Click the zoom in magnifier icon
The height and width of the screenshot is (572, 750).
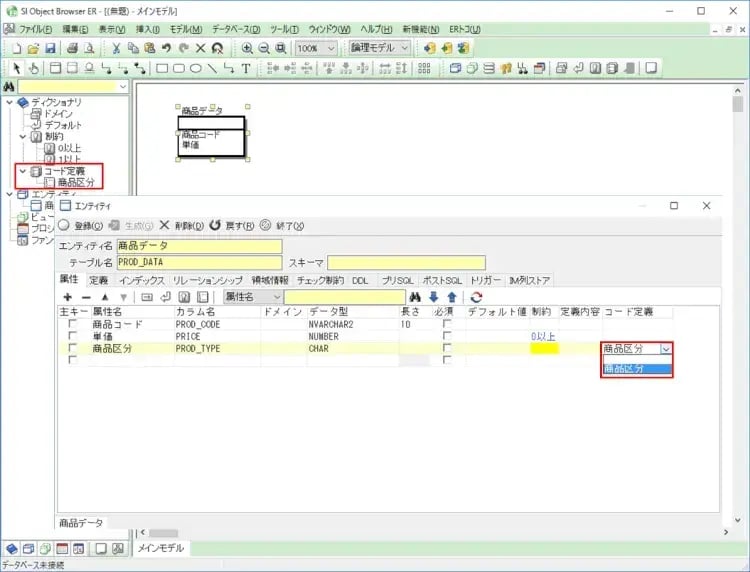246,48
